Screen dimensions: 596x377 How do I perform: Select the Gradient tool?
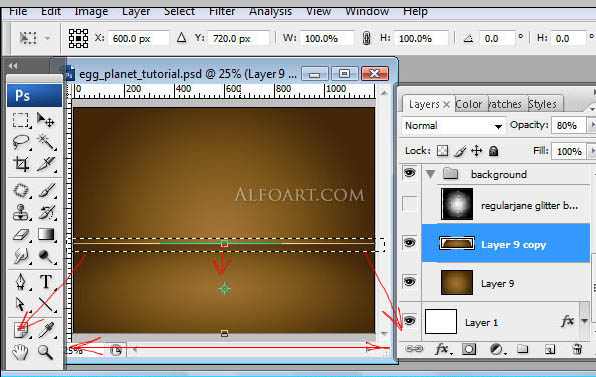click(46, 234)
